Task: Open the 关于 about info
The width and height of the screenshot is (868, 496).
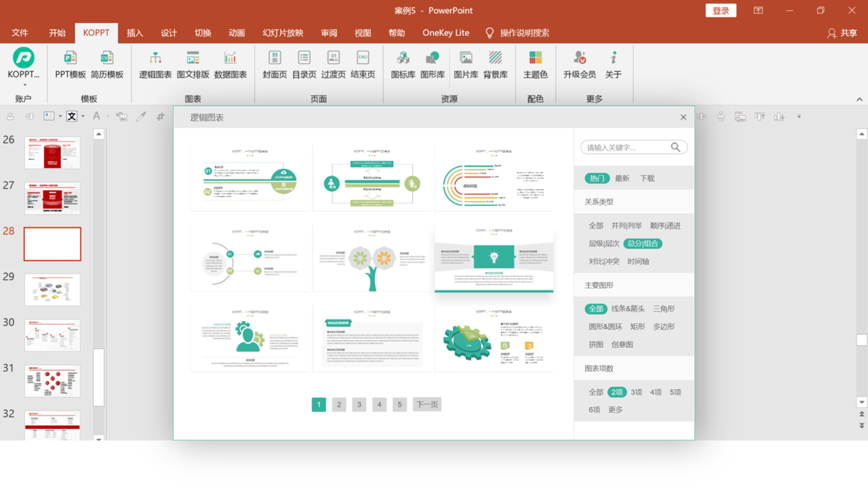Action: click(613, 64)
